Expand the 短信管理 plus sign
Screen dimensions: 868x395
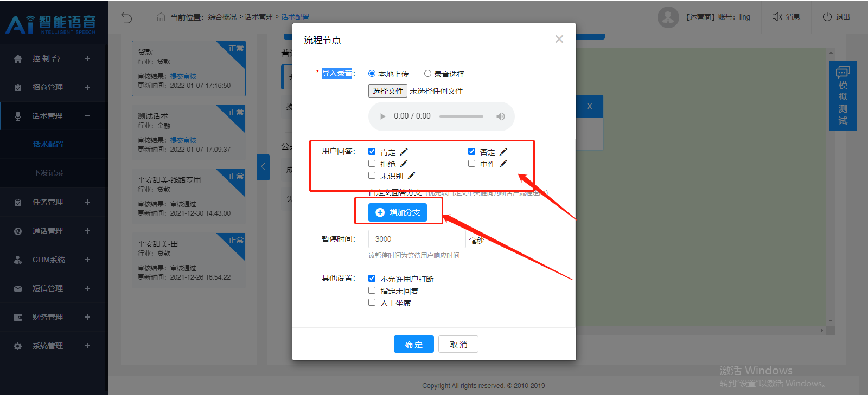87,288
